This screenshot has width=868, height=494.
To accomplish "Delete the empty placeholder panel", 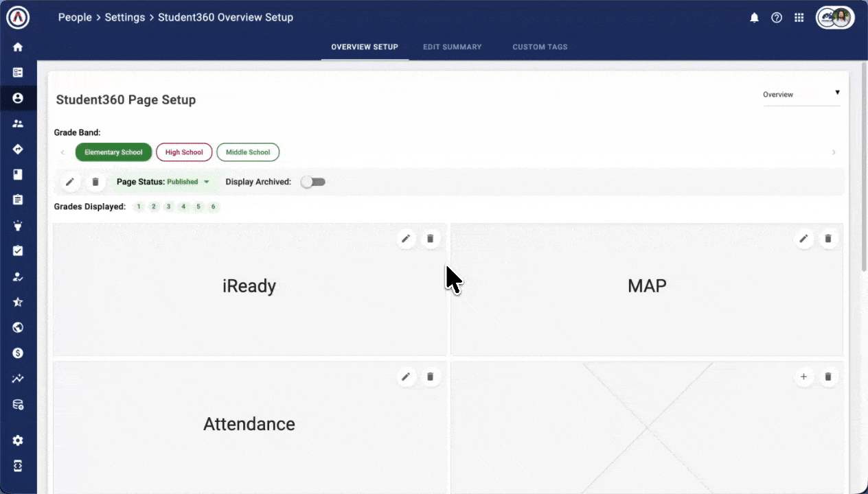I will 828,377.
